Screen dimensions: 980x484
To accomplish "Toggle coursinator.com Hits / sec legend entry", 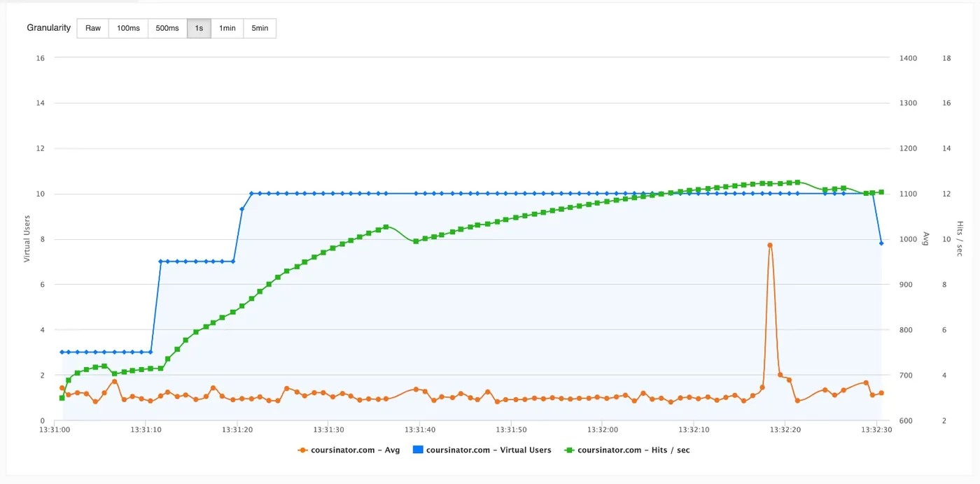I will [628, 450].
